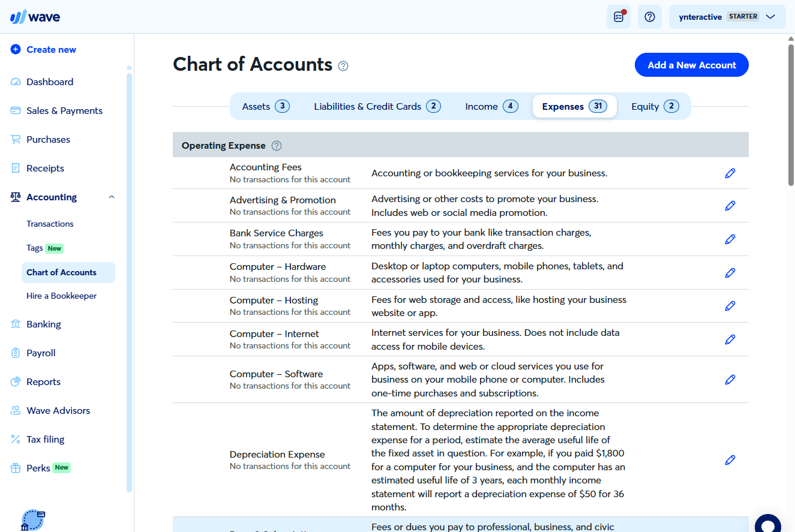The height and width of the screenshot is (532, 795).
Task: Switch to the Equity tab
Action: pos(655,107)
